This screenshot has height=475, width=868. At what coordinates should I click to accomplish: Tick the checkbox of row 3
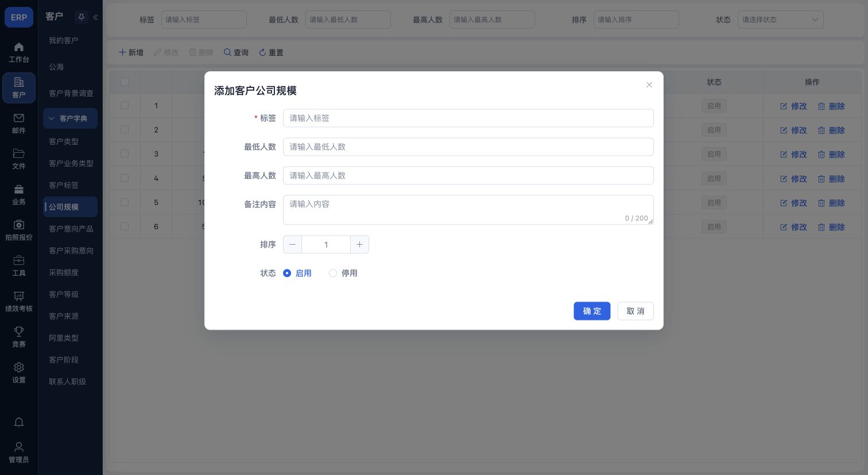click(x=125, y=154)
